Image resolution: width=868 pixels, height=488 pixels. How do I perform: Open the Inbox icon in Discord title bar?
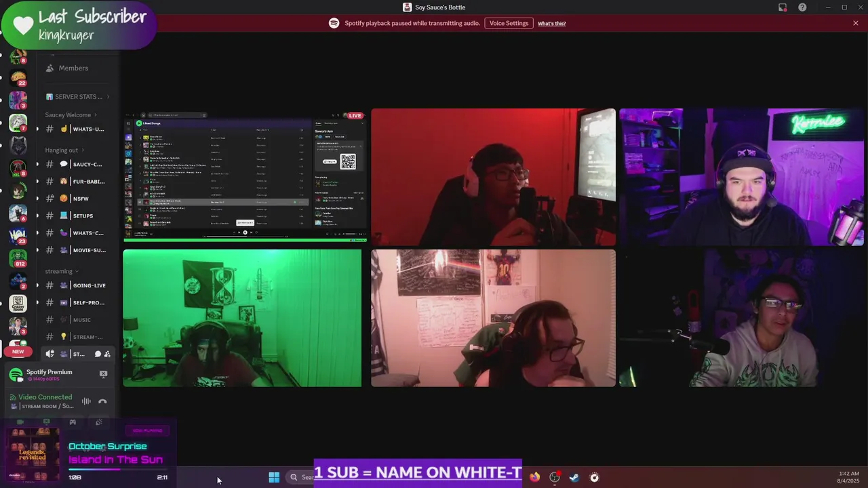783,7
